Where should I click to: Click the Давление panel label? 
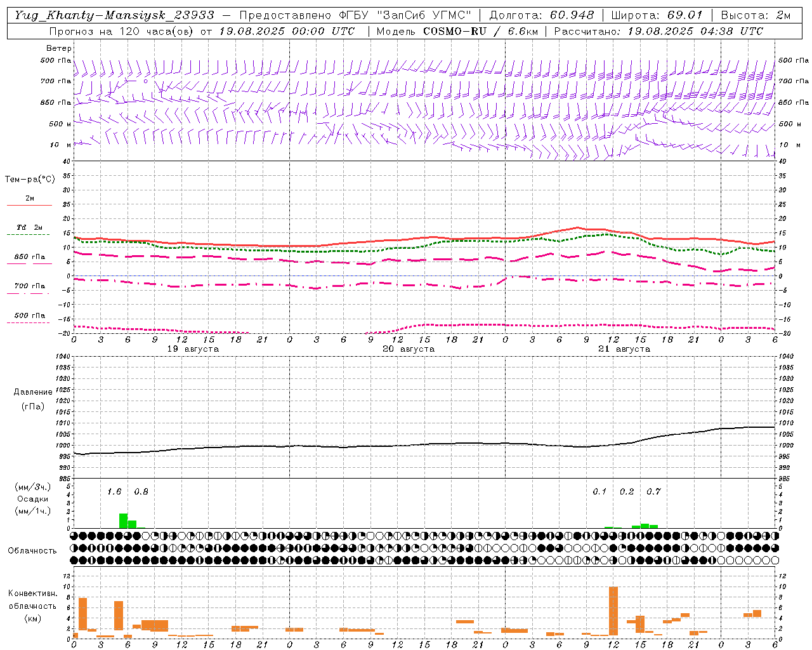(x=33, y=392)
